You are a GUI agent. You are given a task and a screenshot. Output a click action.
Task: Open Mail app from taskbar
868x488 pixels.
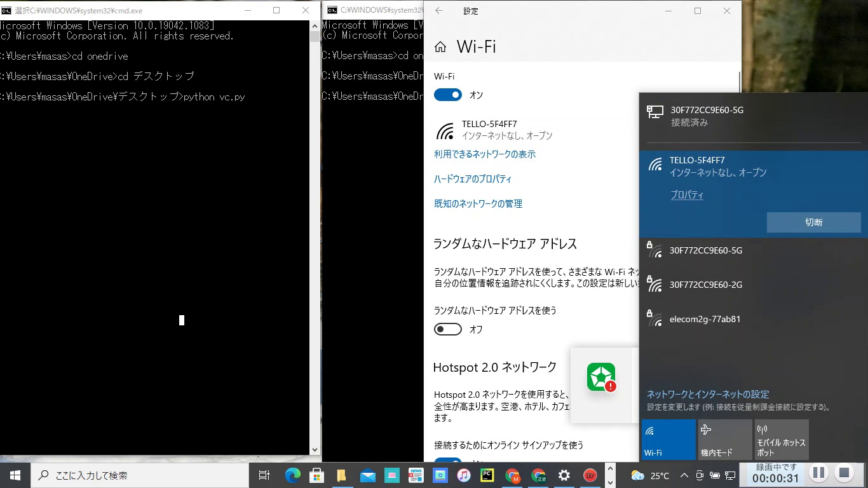click(367, 475)
